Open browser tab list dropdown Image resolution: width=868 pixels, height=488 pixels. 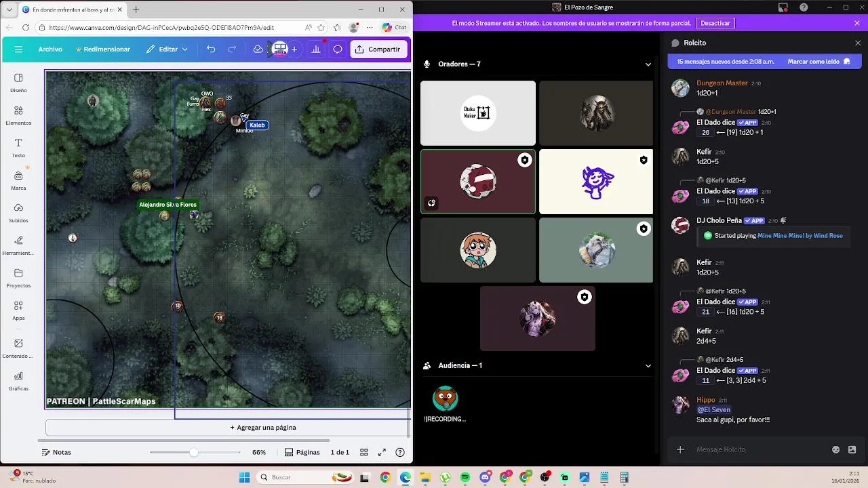pyautogui.click(x=9, y=9)
